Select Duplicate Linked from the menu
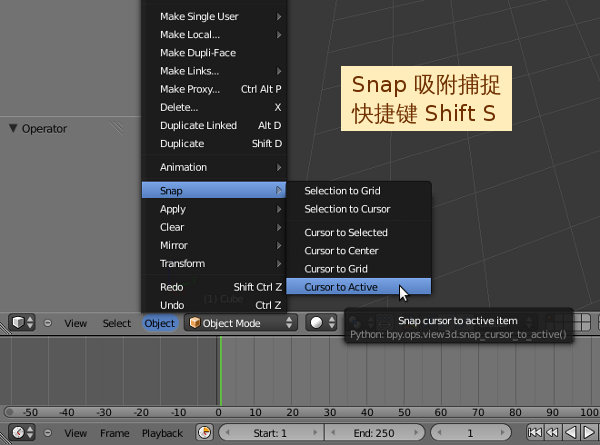This screenshot has height=445, width=600. [214, 126]
